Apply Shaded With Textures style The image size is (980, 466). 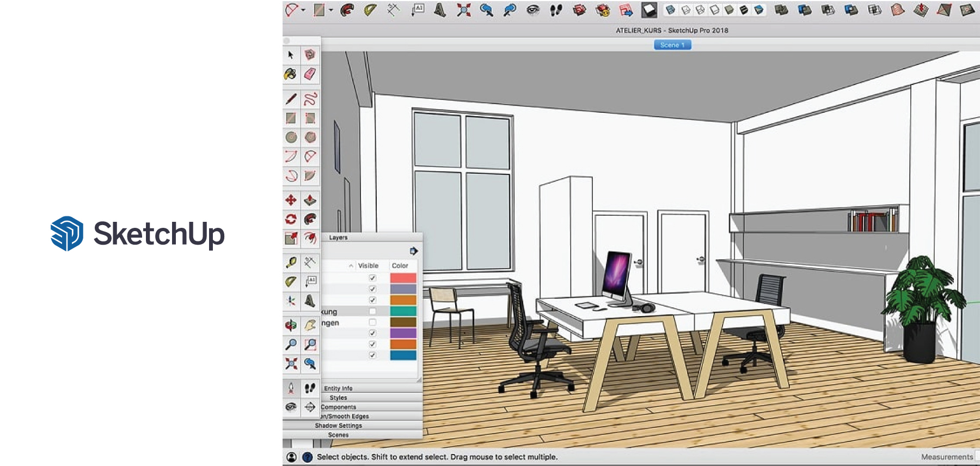pos(744,10)
